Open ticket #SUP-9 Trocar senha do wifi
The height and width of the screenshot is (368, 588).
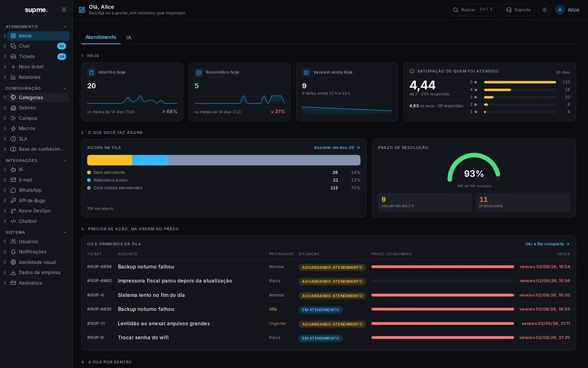pos(328,337)
